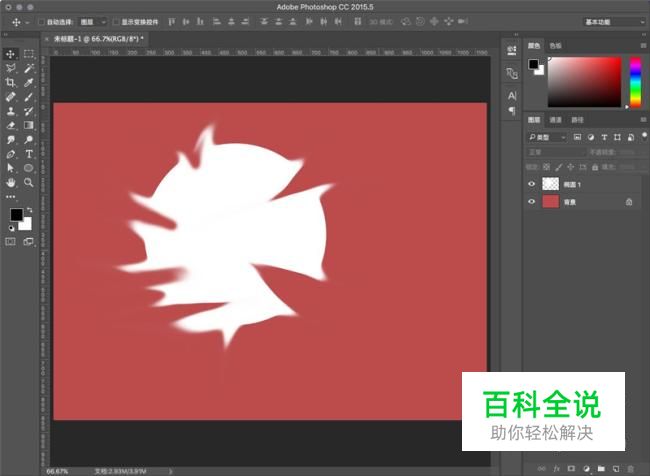Viewport: 650px width, 476px height.
Task: Click the rainbow hue slider strip
Action: coord(633,80)
